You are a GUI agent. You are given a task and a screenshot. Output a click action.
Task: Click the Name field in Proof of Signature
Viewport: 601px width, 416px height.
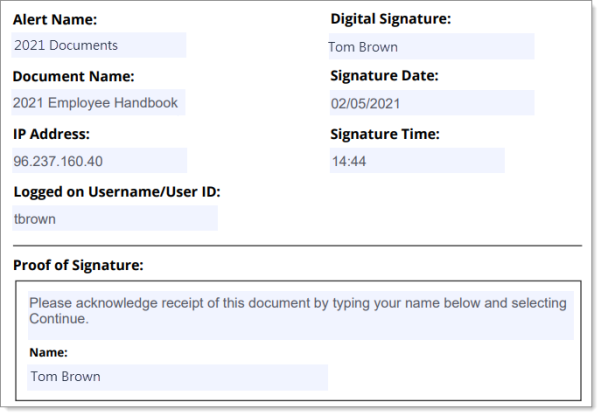(177, 377)
